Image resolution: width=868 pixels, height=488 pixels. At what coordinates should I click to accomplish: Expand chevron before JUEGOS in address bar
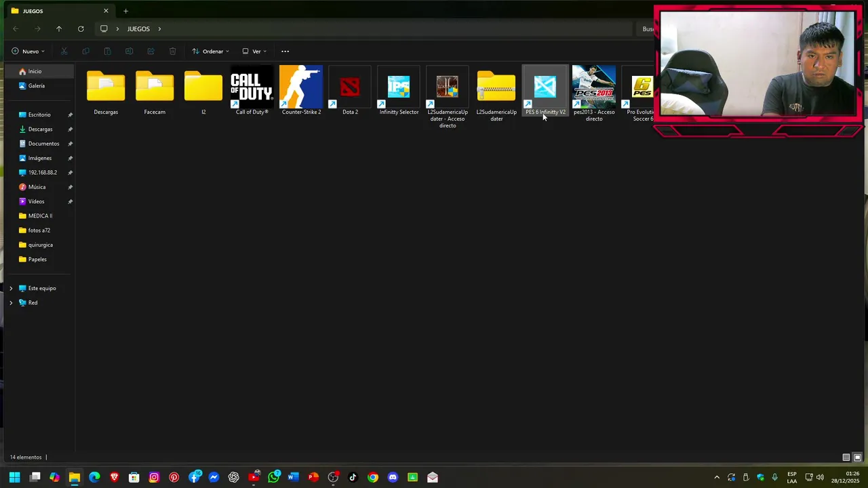(x=117, y=28)
